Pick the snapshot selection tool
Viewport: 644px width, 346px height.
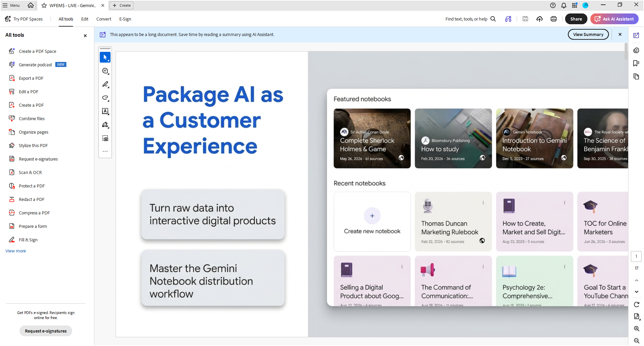tap(105, 138)
